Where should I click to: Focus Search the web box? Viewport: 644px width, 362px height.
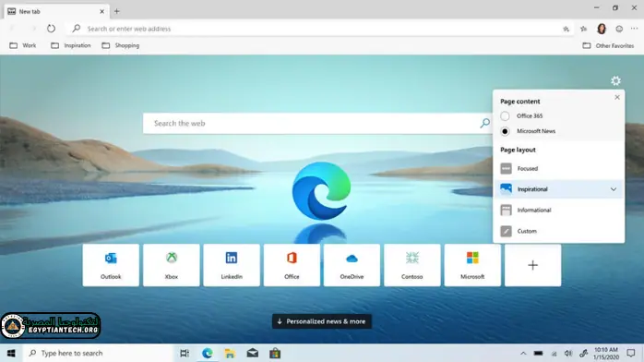coord(318,123)
